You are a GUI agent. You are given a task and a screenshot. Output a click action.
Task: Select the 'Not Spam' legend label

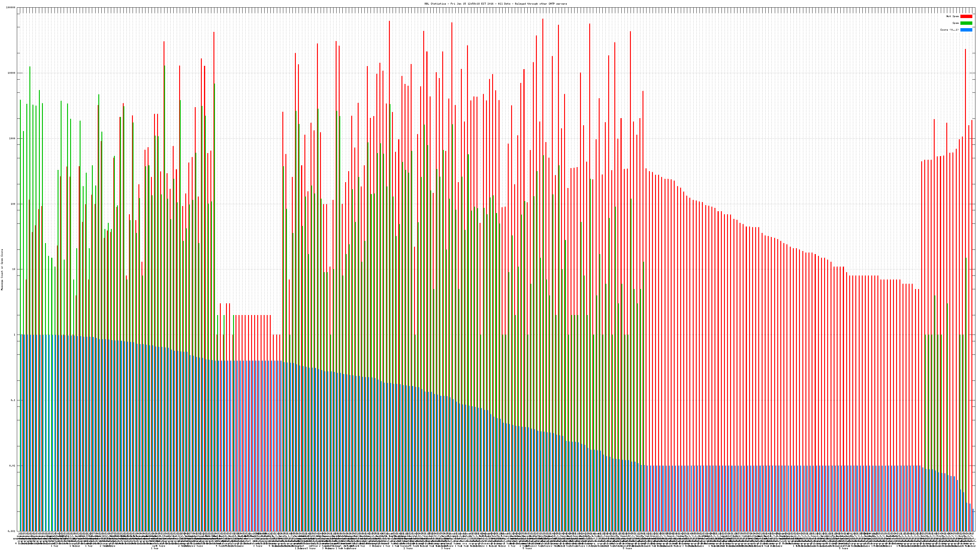tap(953, 16)
